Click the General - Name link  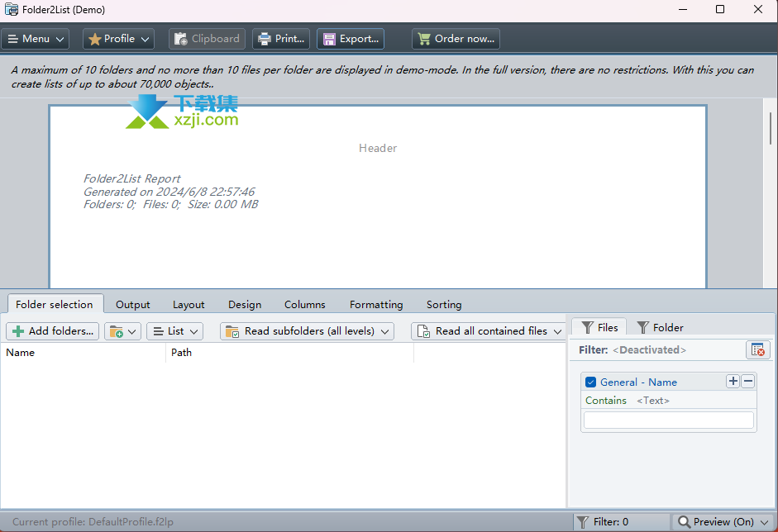(638, 382)
